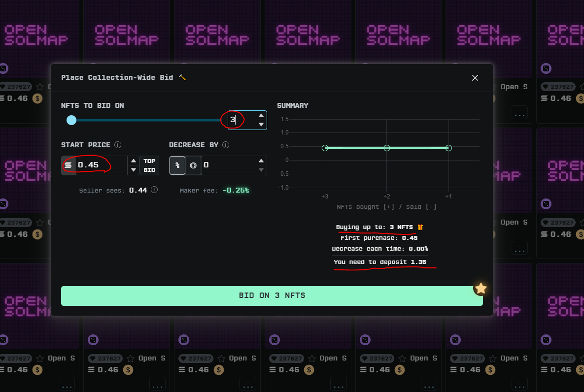Select percent mode for Decrease By
Screen dimensions: 584x392
coord(177,165)
